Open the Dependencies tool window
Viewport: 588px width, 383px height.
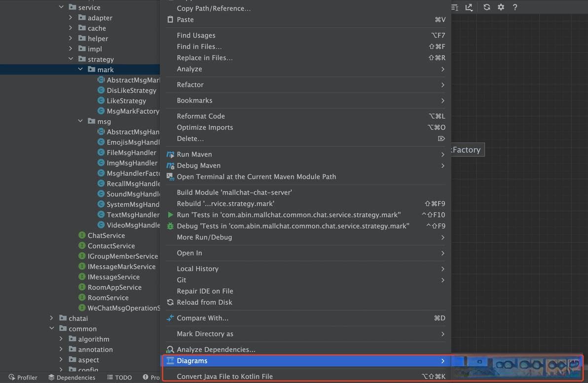coord(72,378)
